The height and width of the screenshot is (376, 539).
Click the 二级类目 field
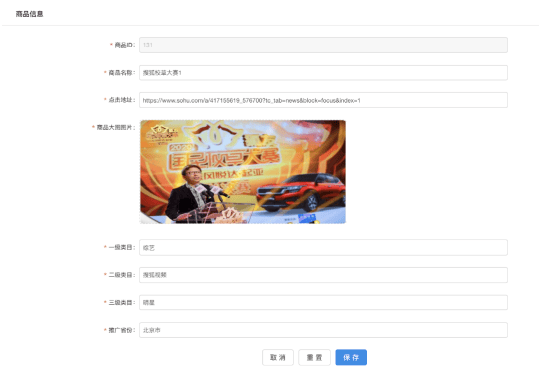pyautogui.click(x=323, y=275)
